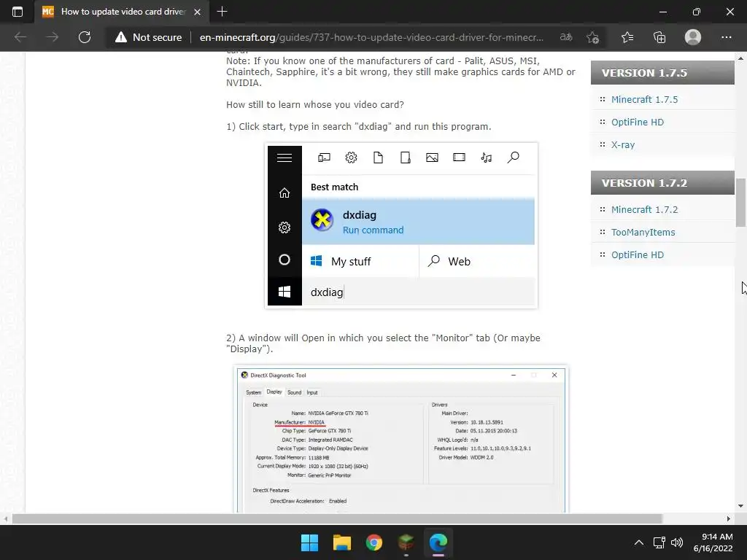Close the 'How to update video card driver' tab
The width and height of the screenshot is (747, 560).
point(197,12)
